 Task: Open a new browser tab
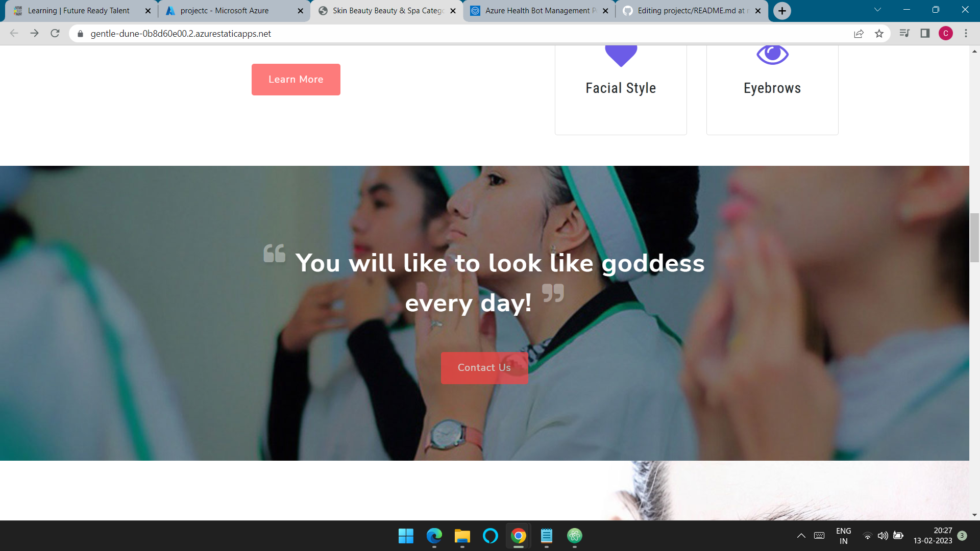point(782,11)
